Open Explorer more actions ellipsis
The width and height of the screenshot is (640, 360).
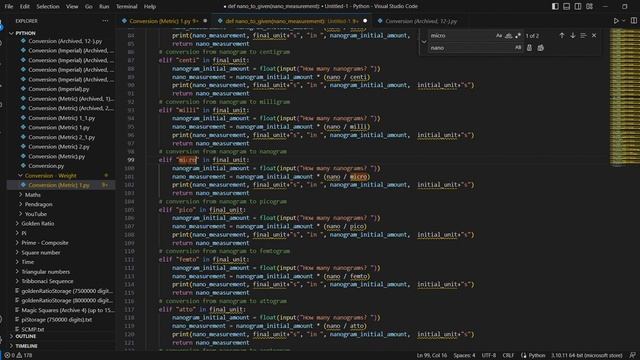[x=105, y=21]
